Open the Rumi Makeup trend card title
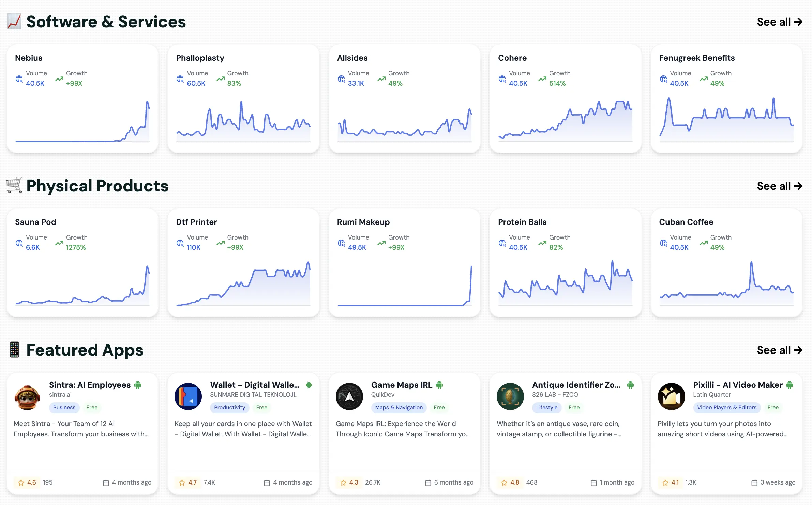 click(363, 222)
